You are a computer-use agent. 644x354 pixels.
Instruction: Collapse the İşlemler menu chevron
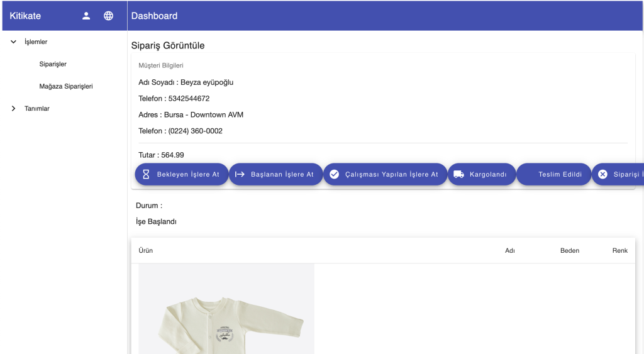[x=14, y=42]
